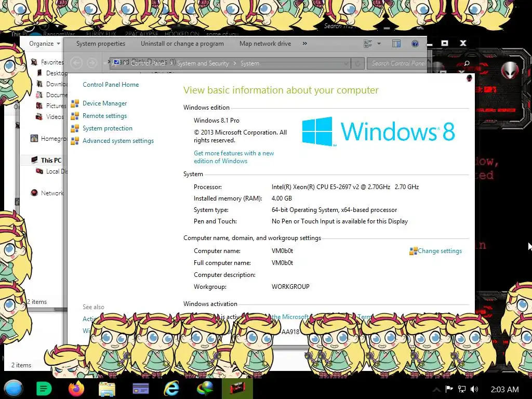This screenshot has width=532, height=399.
Task: Click Map network drive in toolbar
Action: coord(265,44)
